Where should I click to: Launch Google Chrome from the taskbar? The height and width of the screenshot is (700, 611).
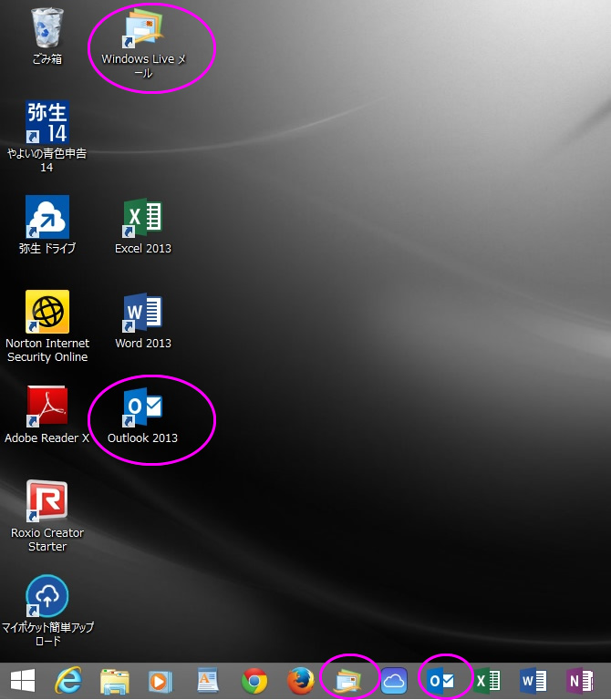tap(254, 681)
